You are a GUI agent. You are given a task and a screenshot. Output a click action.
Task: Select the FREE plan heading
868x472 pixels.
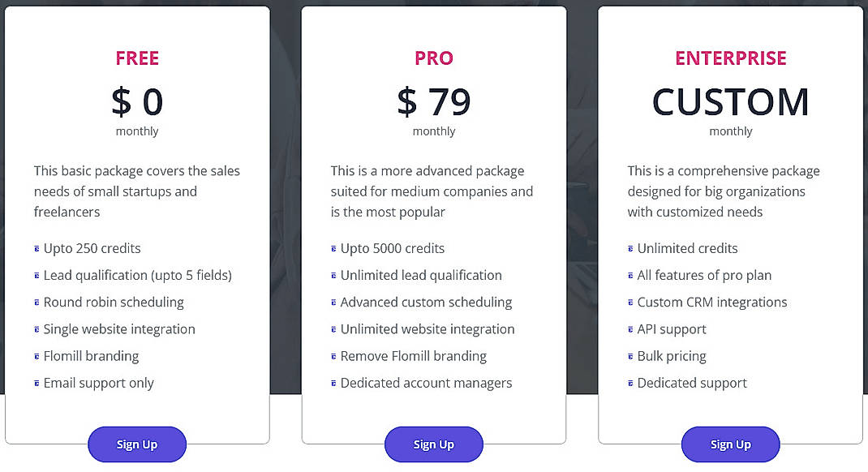coord(136,58)
